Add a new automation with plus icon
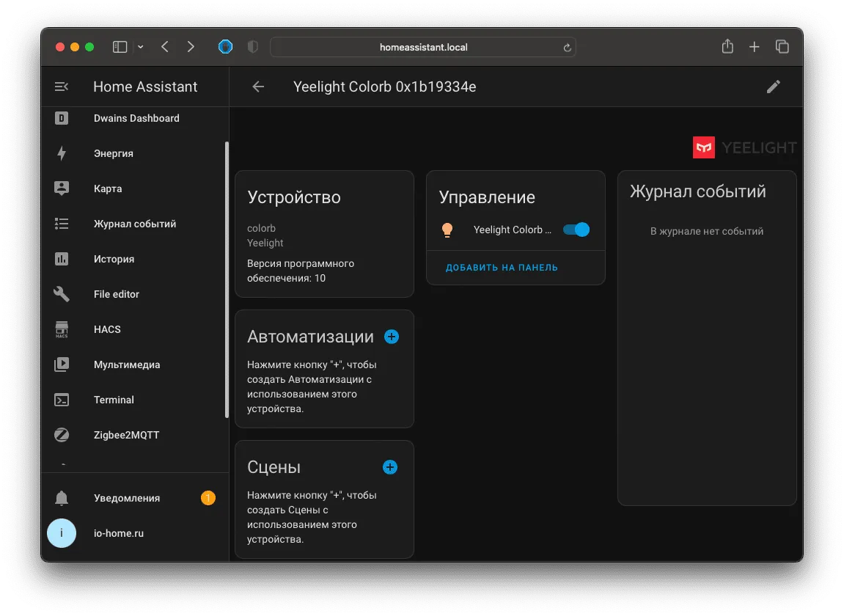 (392, 337)
